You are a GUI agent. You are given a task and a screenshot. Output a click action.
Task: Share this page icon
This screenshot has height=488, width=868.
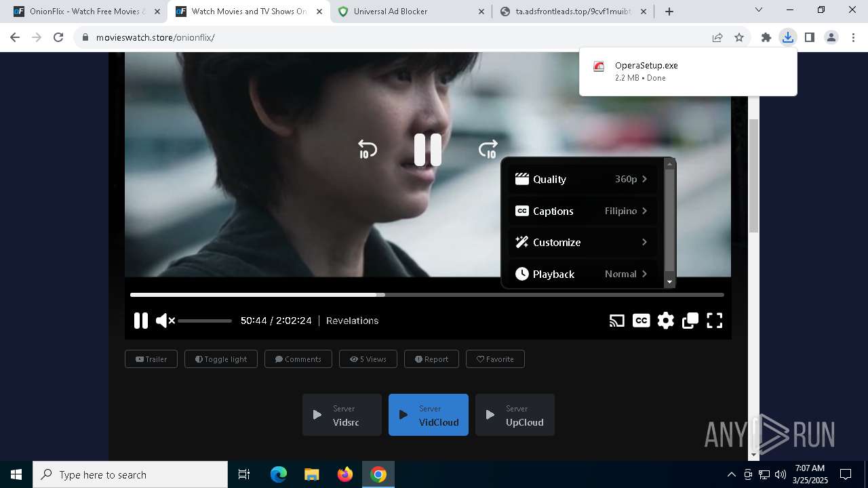717,37
